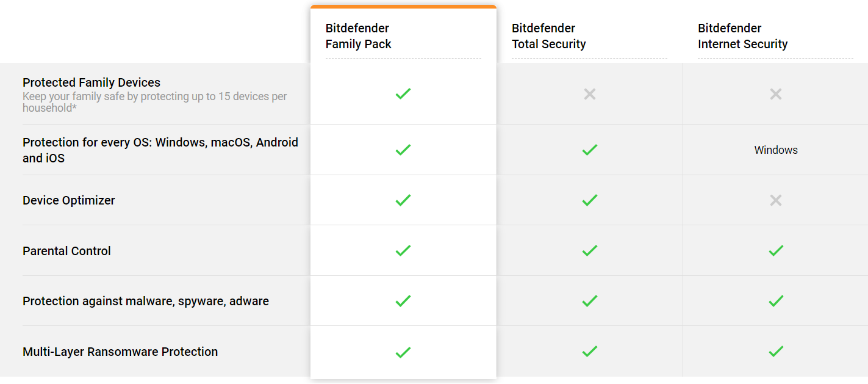Click Internet Security's Device Optimizer X icon

tap(775, 200)
